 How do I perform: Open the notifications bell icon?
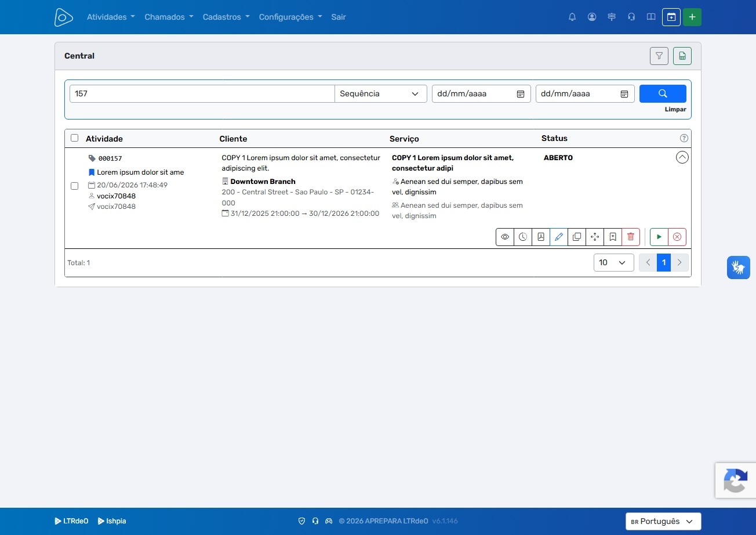point(572,17)
